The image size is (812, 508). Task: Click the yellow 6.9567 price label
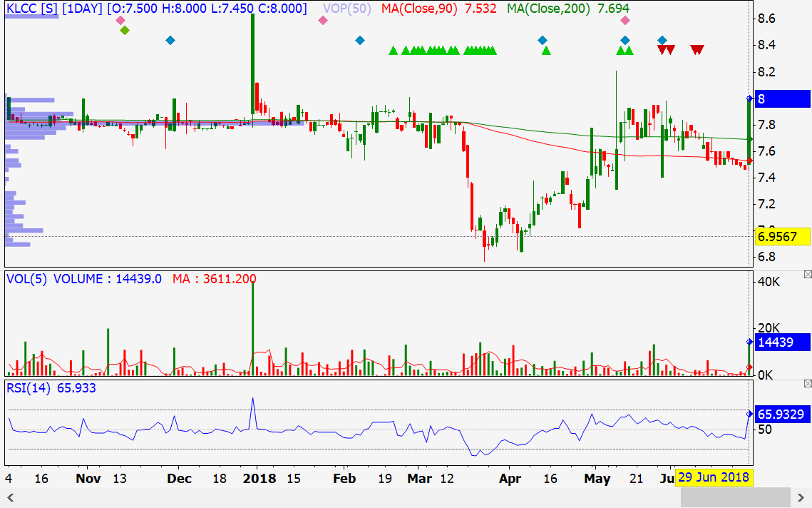pyautogui.click(x=782, y=237)
